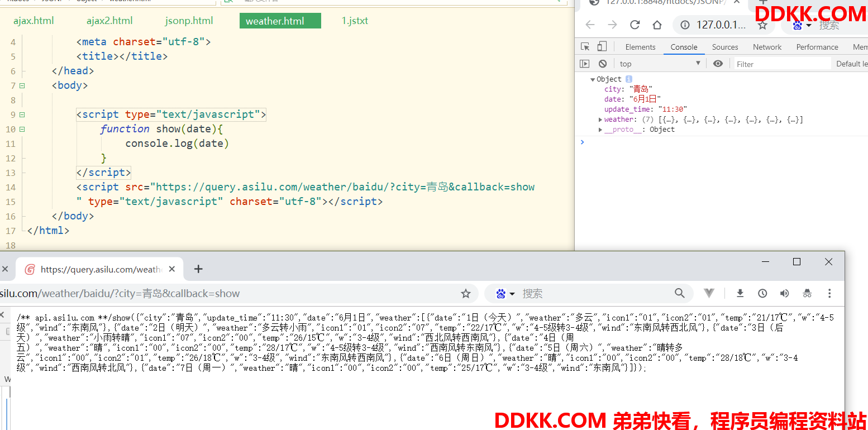Screen dimensions: 868x430
Task: Select the Console tab in DevTools
Action: pyautogui.click(x=684, y=47)
